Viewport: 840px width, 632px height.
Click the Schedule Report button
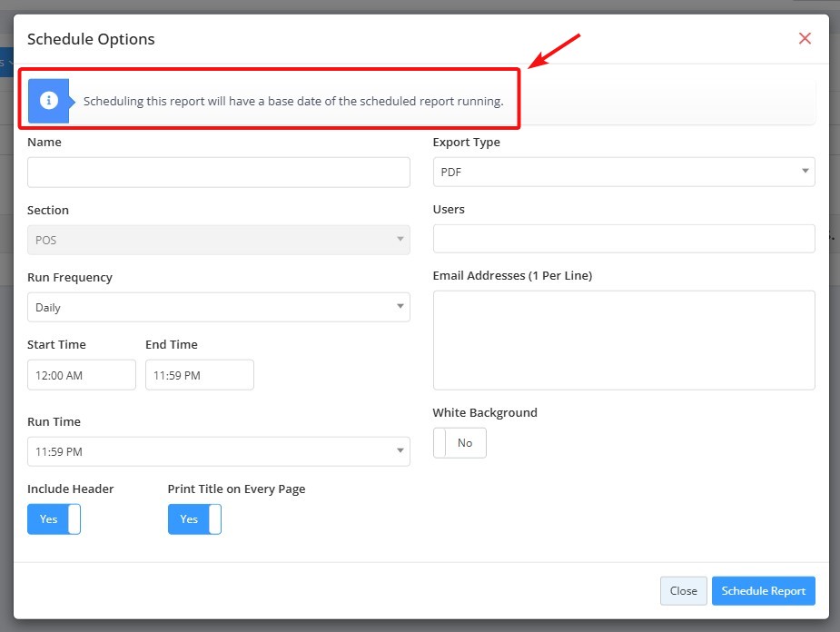click(x=764, y=591)
